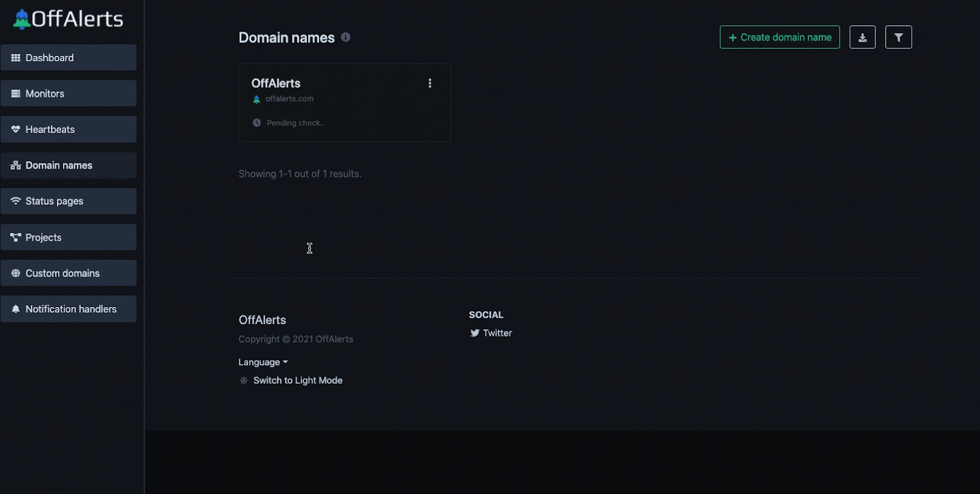Open Status pages in the sidebar
The image size is (980, 494).
69,201
